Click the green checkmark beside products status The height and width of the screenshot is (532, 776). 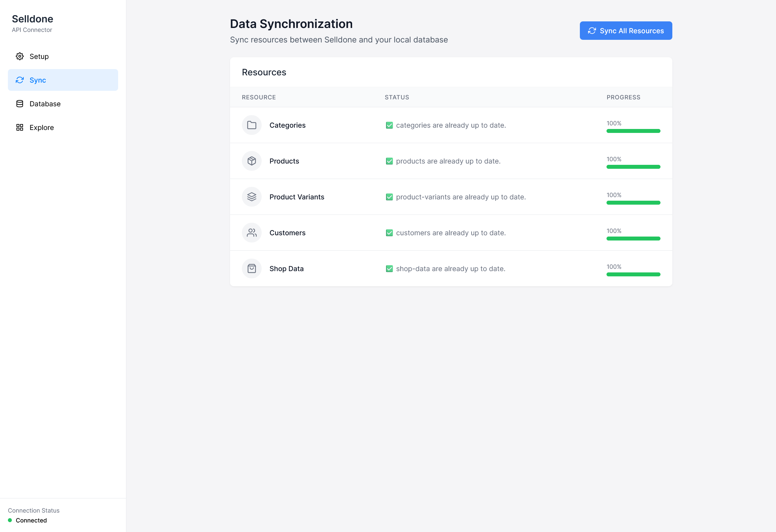(x=389, y=161)
